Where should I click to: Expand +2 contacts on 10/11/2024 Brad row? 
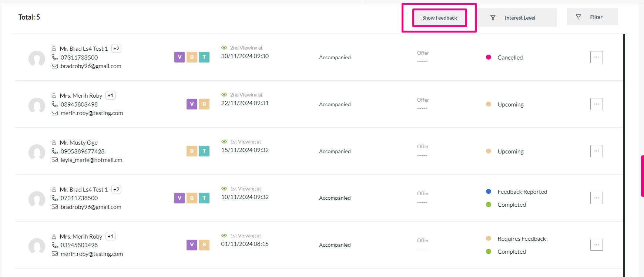(116, 189)
